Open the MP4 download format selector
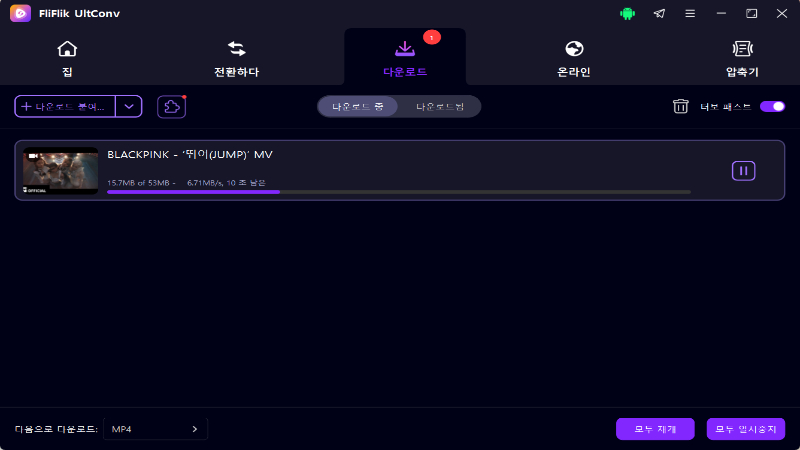This screenshot has height=450, width=800. [155, 429]
